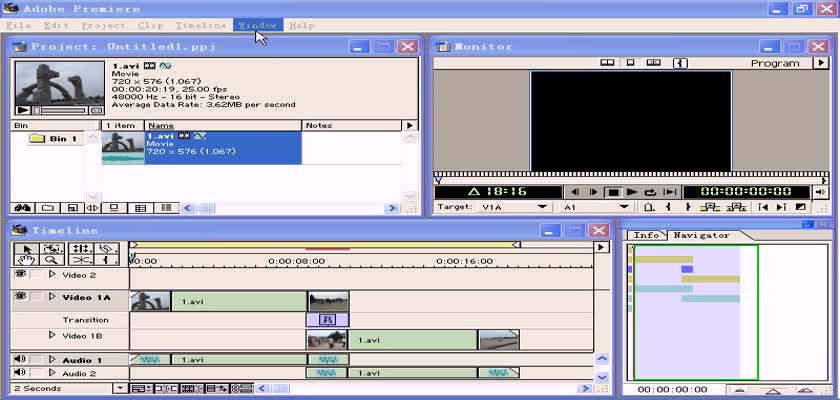Open the Monitor window flyout menu arrow
Screen dimensions: 840x400
point(821,63)
